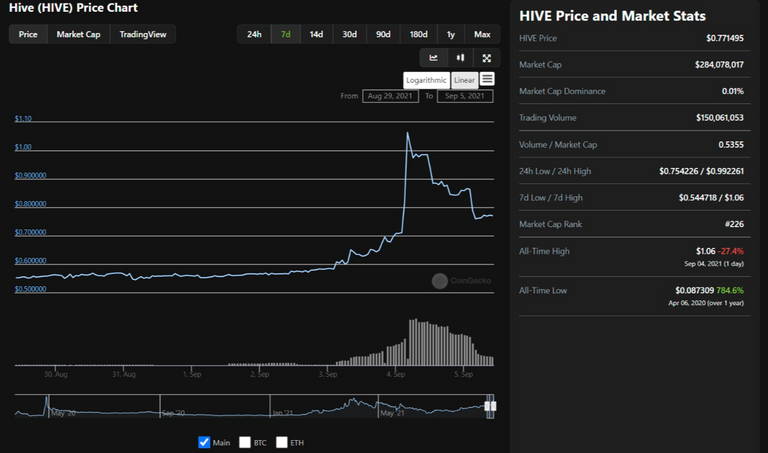Viewport: 768px width, 453px height.
Task: Open the Price tab
Action: click(28, 34)
